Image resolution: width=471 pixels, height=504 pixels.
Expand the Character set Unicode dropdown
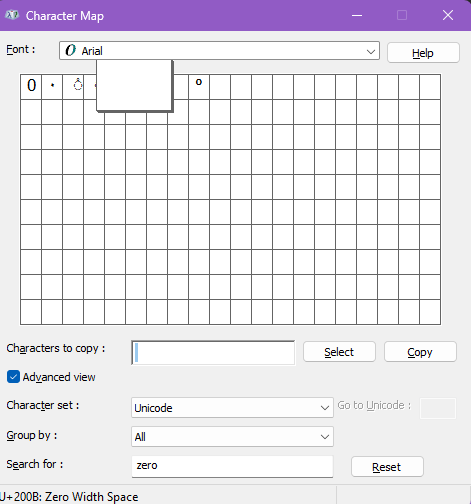[x=232, y=407]
